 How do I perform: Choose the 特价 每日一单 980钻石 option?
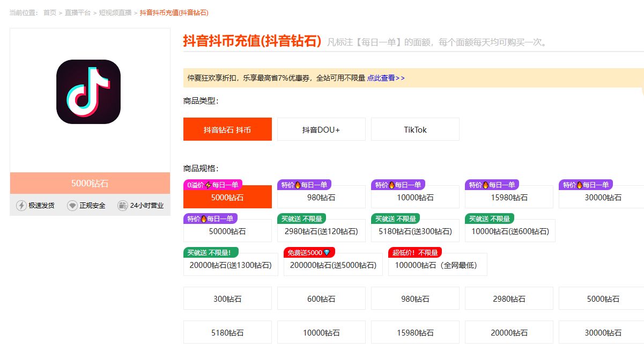321,197
